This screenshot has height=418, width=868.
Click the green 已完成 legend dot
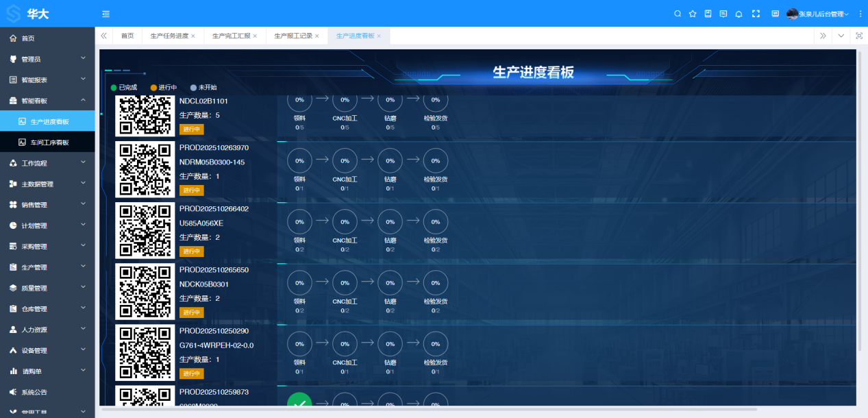114,88
